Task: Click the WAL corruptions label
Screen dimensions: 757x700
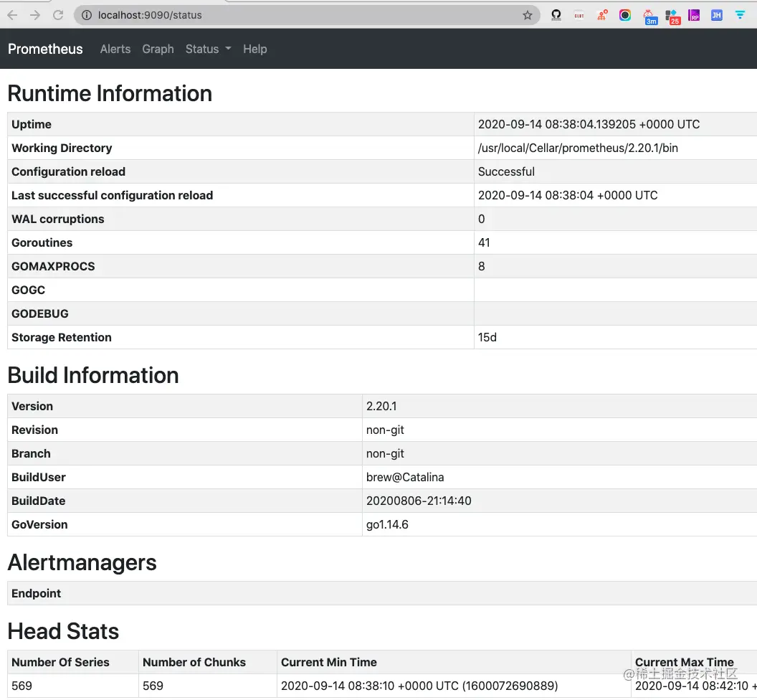Action: [x=58, y=219]
